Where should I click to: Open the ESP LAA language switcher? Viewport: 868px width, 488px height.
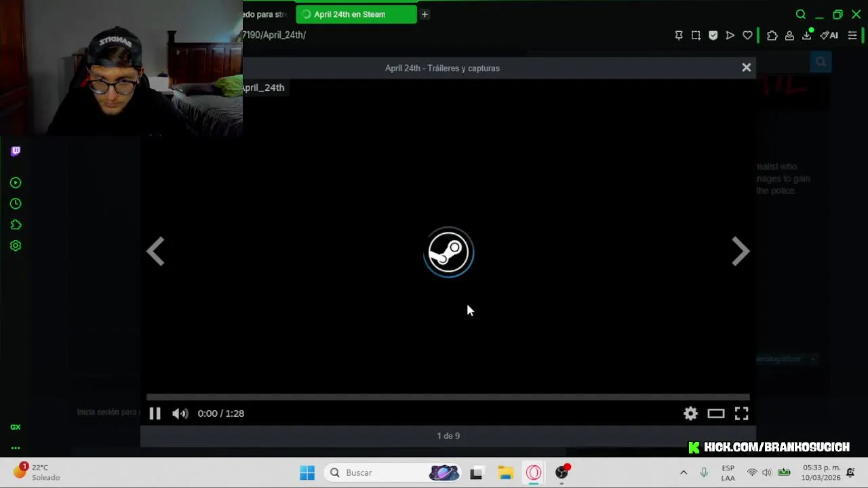coord(728,473)
